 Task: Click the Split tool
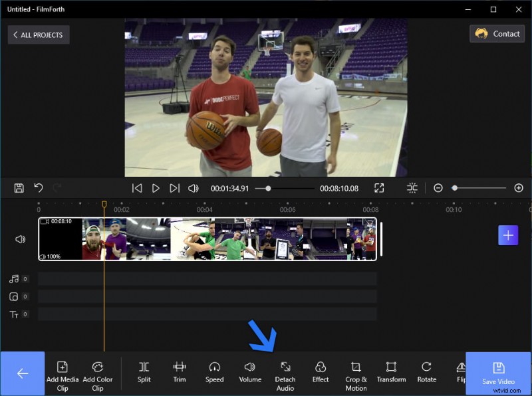point(144,372)
